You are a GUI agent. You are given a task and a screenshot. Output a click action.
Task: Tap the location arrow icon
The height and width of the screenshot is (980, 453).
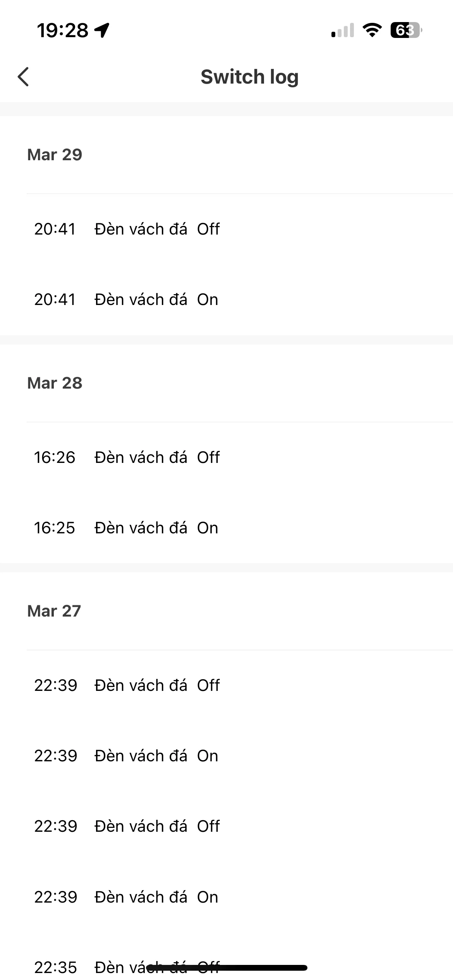click(x=102, y=30)
